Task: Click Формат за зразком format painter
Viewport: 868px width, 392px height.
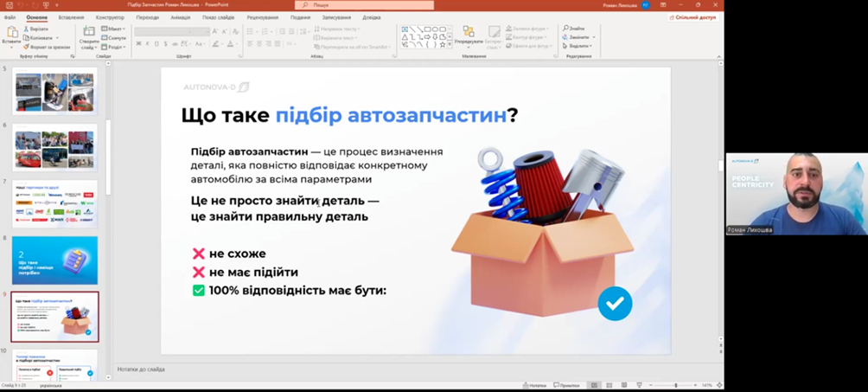Action: pyautogui.click(x=47, y=47)
